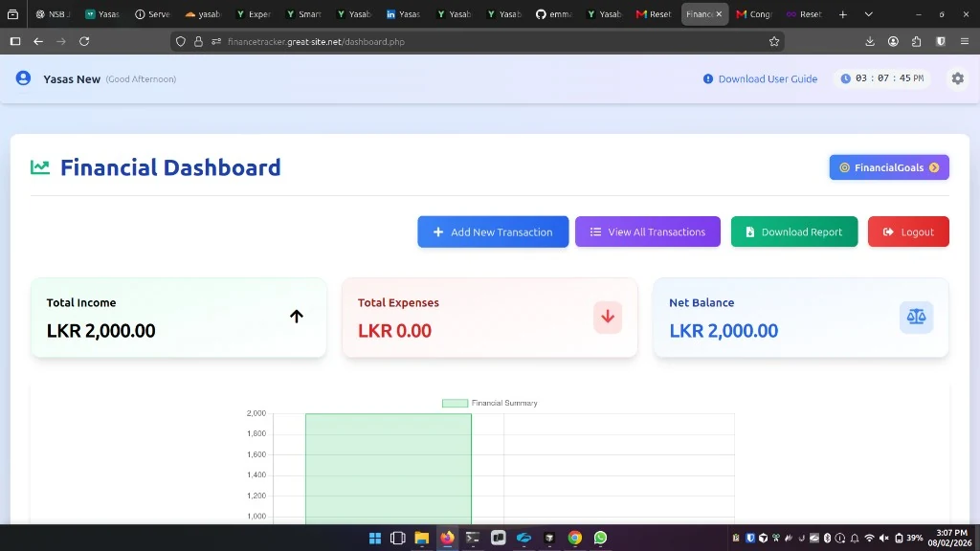Close the active Finance tab
The image size is (980, 551).
pyautogui.click(x=719, y=14)
